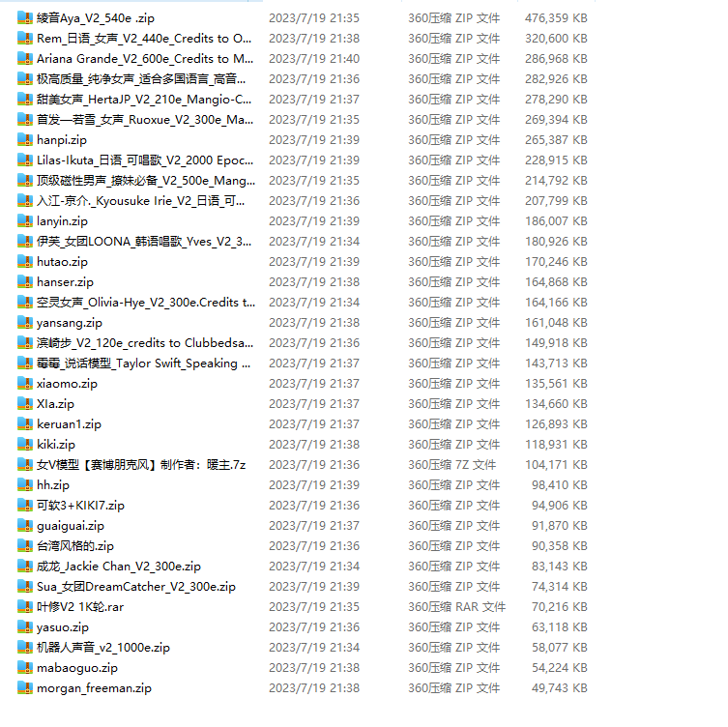The image size is (728, 727).
Task: Click the icon beside 机器人声音_v2_1000e.zip
Action: [x=25, y=648]
